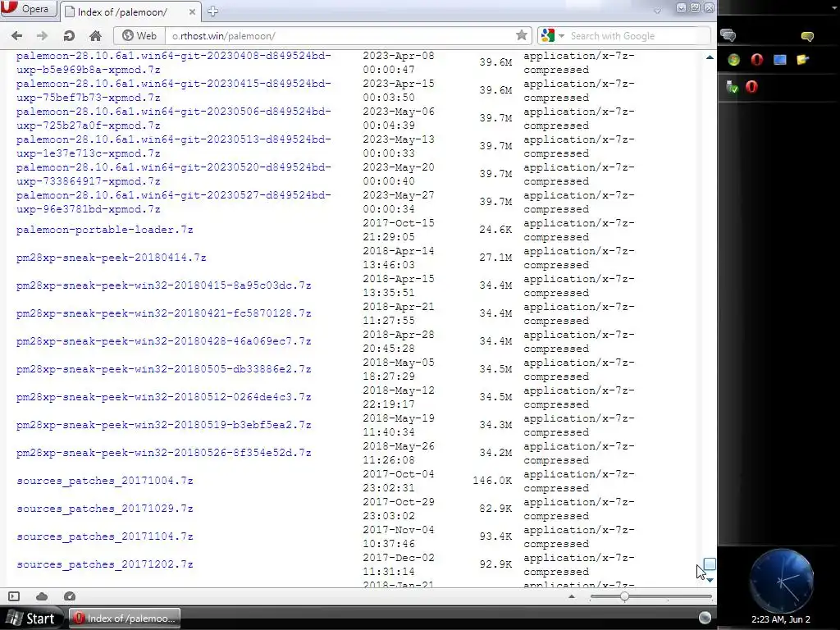Launch Opera from sidebar top row icon

pos(756,59)
